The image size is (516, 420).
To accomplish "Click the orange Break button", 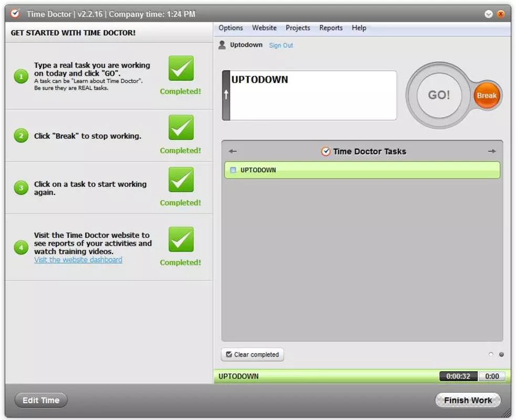I will pos(487,96).
